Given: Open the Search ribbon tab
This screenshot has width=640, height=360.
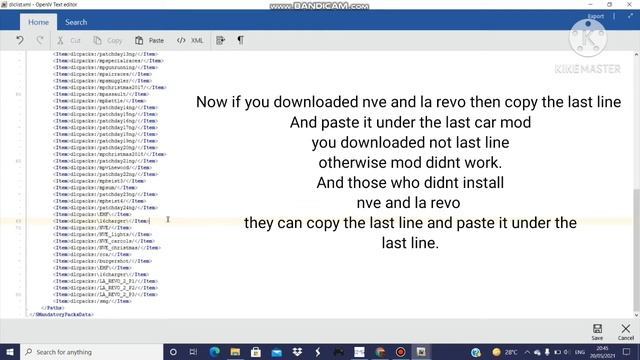Looking at the screenshot, I should (76, 22).
